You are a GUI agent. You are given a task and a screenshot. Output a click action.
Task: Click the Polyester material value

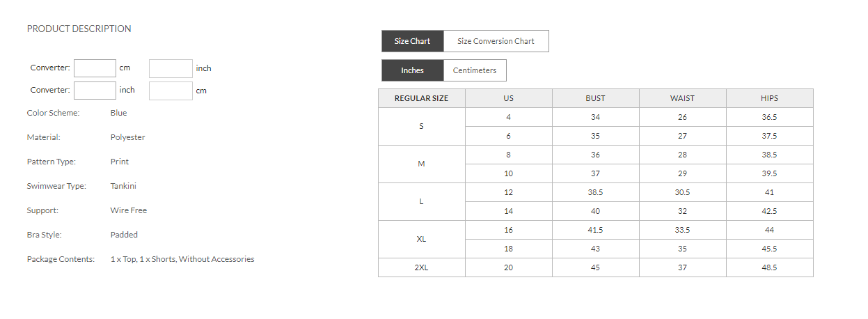coord(127,137)
